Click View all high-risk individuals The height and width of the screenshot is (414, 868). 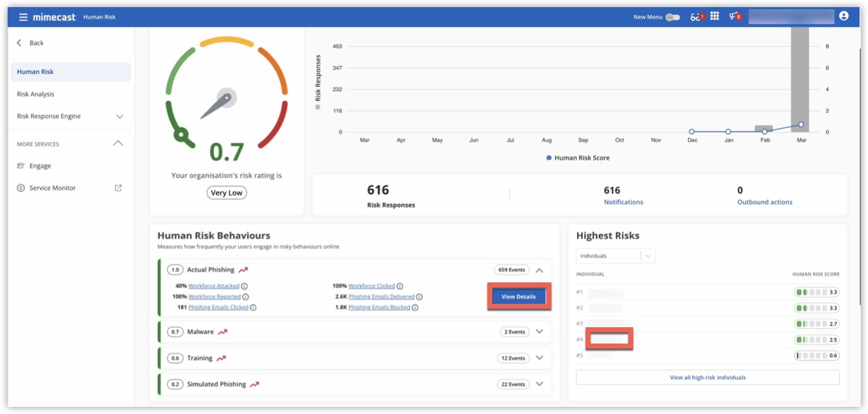pyautogui.click(x=707, y=378)
